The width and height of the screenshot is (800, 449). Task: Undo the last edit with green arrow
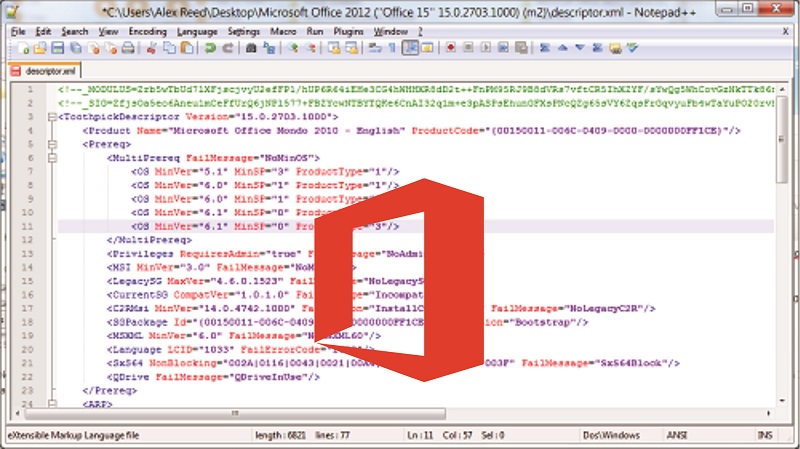pyautogui.click(x=210, y=48)
